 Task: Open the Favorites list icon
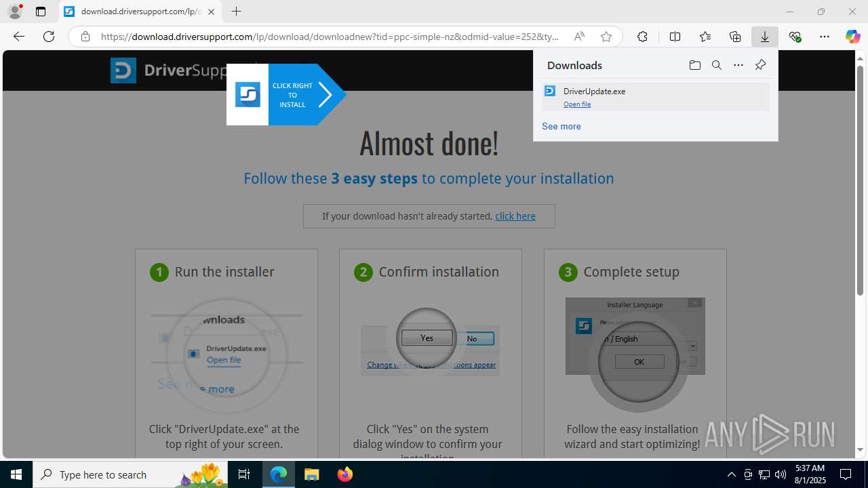click(x=705, y=37)
